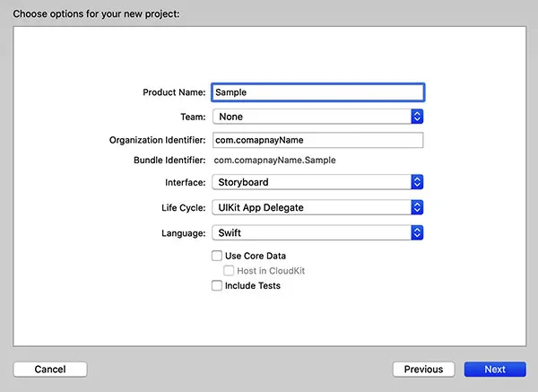Open the Language menu showing Swift

(x=310, y=232)
